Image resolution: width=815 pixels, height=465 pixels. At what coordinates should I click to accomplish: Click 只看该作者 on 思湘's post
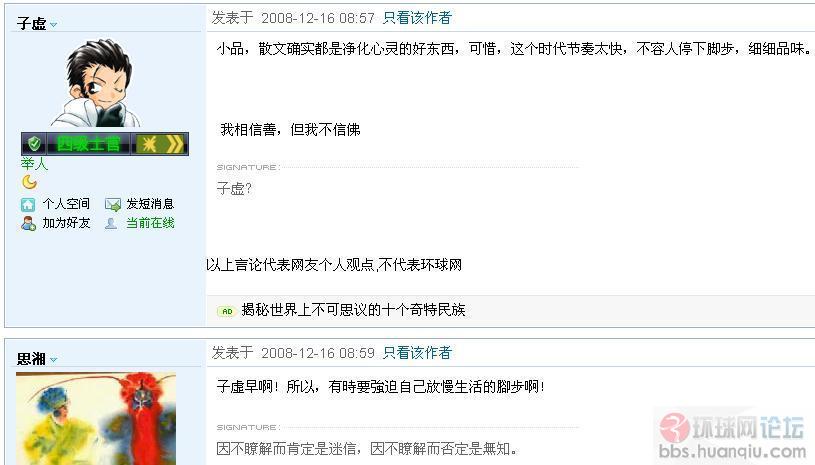[x=417, y=353]
